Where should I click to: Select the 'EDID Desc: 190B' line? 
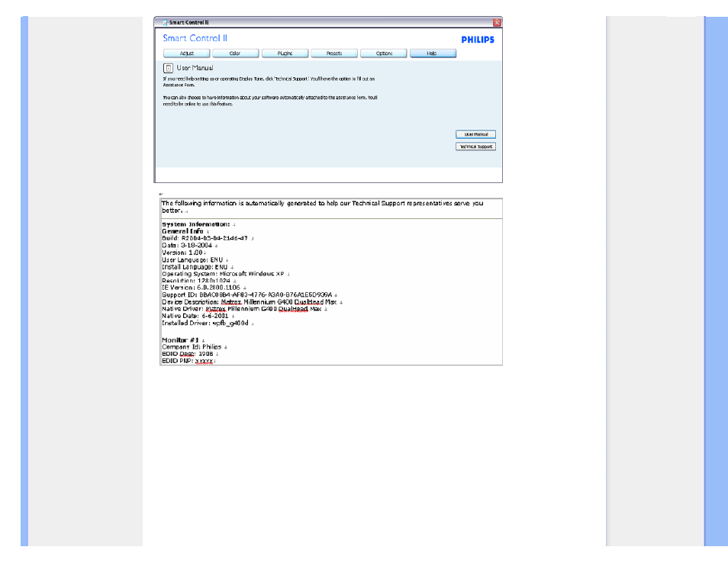click(x=188, y=354)
